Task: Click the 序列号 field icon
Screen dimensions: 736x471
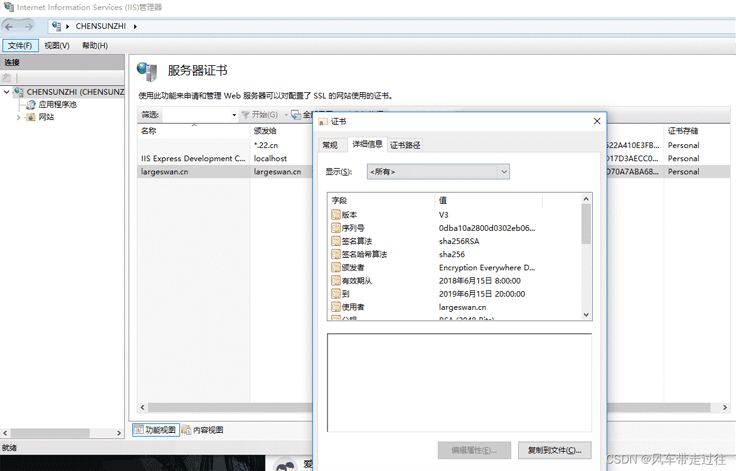Action: tap(336, 228)
